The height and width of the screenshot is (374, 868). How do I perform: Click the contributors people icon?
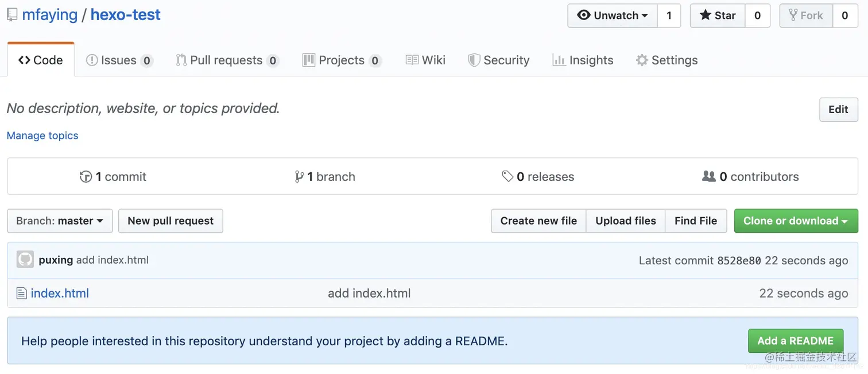click(x=709, y=176)
